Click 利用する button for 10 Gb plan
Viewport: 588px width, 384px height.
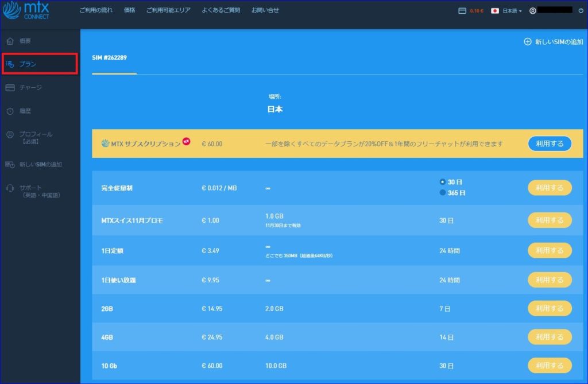(x=550, y=366)
